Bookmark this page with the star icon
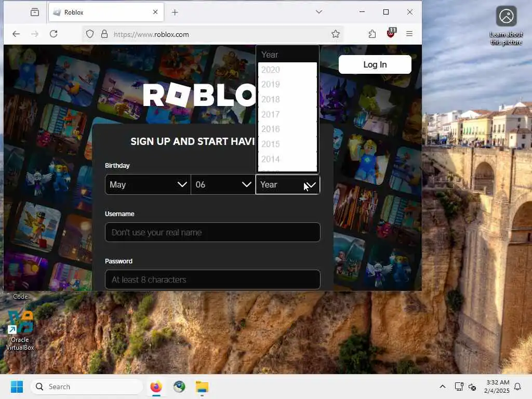 click(x=336, y=34)
